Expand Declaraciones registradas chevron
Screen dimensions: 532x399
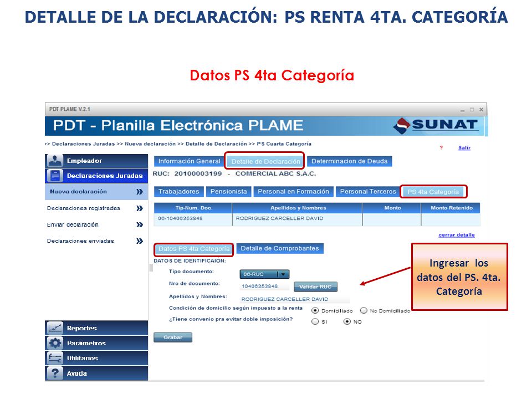click(x=140, y=208)
